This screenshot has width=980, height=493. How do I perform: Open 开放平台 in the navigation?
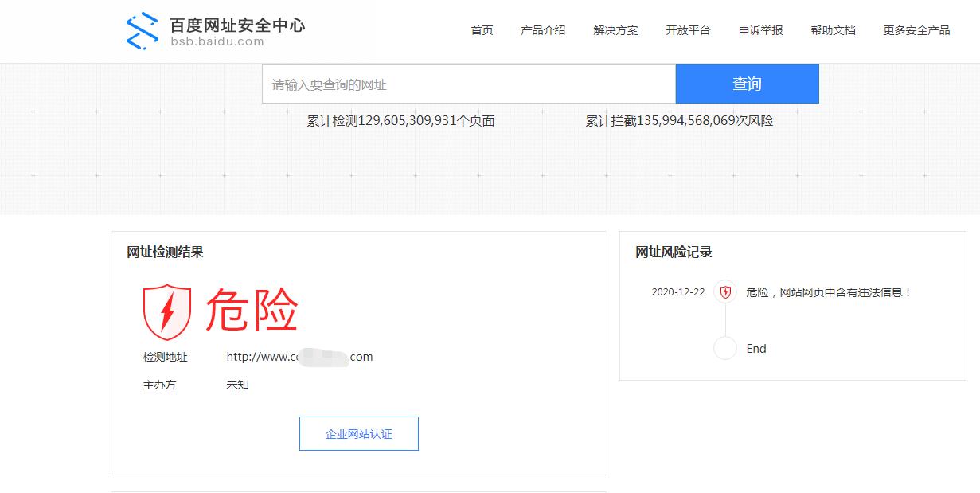click(x=688, y=30)
